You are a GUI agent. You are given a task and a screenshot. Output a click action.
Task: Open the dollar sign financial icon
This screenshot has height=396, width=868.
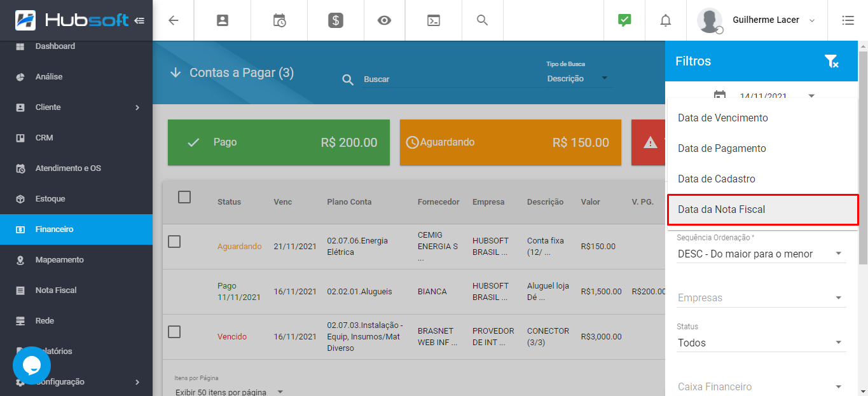(336, 20)
